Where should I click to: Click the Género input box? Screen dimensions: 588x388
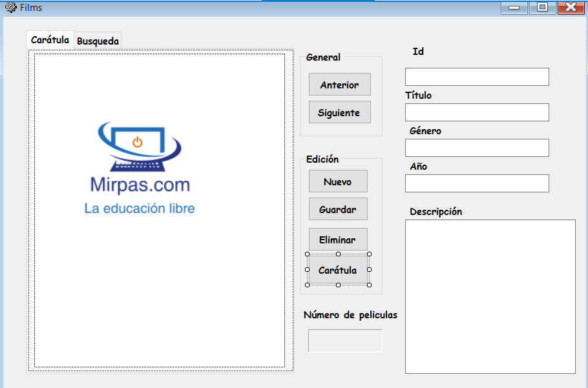click(477, 148)
